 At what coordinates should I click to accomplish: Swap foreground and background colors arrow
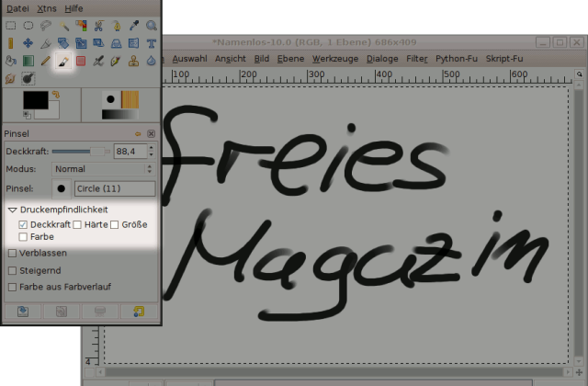tap(56, 95)
